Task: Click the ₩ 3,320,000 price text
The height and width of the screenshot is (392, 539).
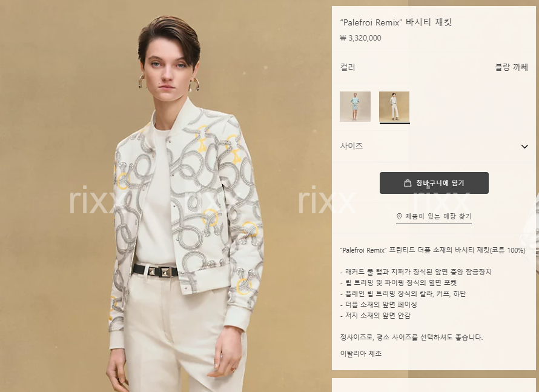Action: 360,38
